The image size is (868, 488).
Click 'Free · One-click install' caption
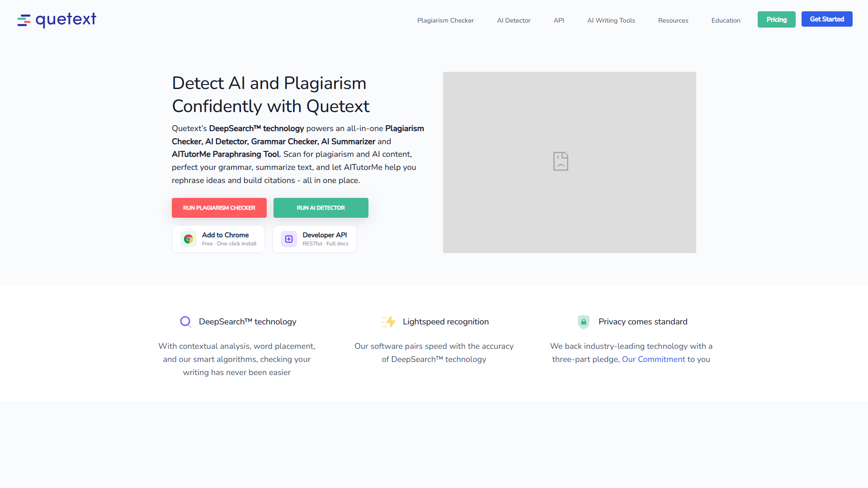229,244
